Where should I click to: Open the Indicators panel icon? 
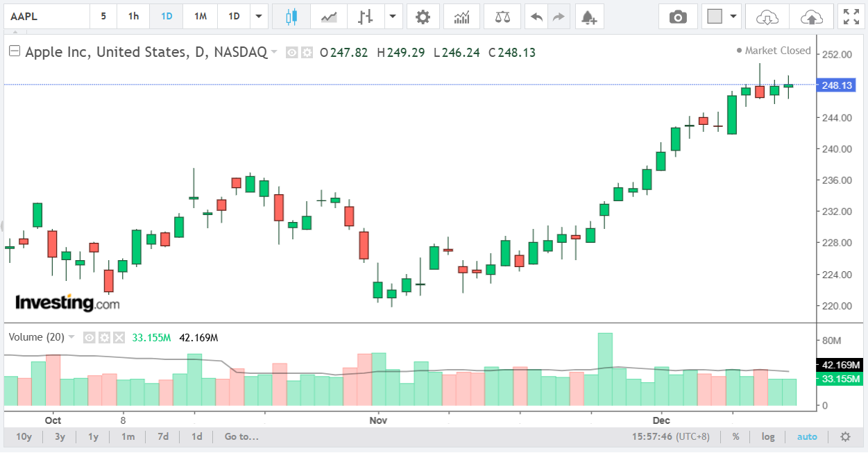[x=461, y=17]
